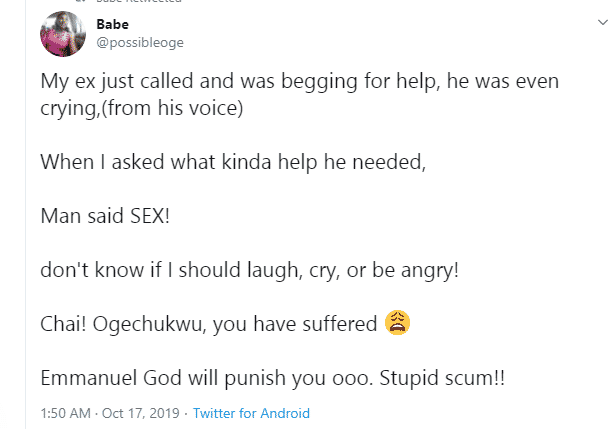Click the "Man said SEX!" line

click(x=105, y=216)
